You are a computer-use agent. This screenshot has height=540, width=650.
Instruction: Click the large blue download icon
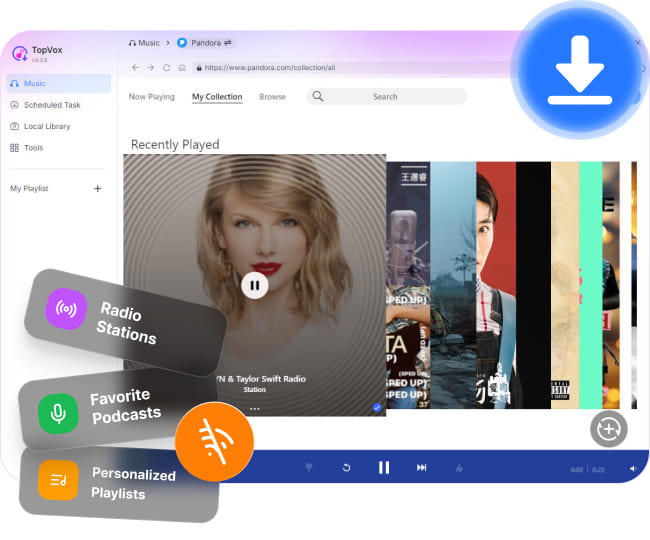[x=580, y=70]
